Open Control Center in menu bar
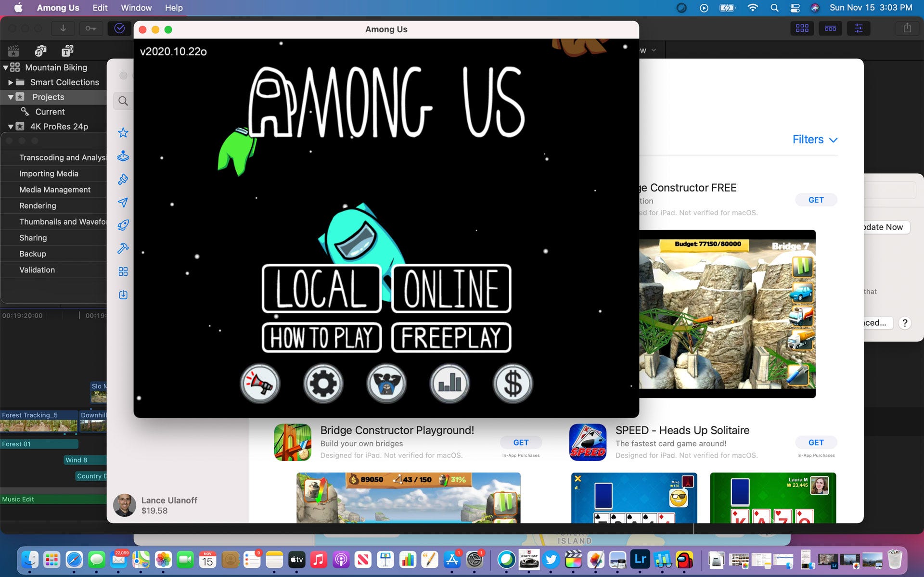Viewport: 924px width, 577px height. (795, 8)
